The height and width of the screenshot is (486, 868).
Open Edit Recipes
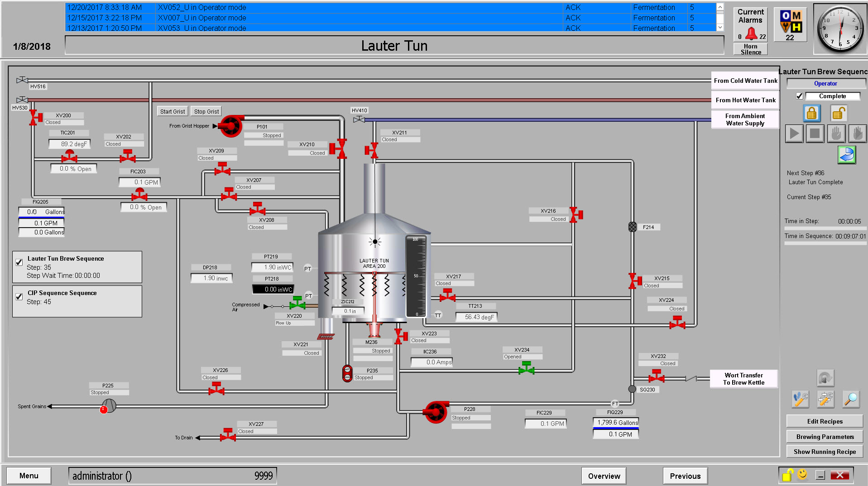pyautogui.click(x=825, y=421)
